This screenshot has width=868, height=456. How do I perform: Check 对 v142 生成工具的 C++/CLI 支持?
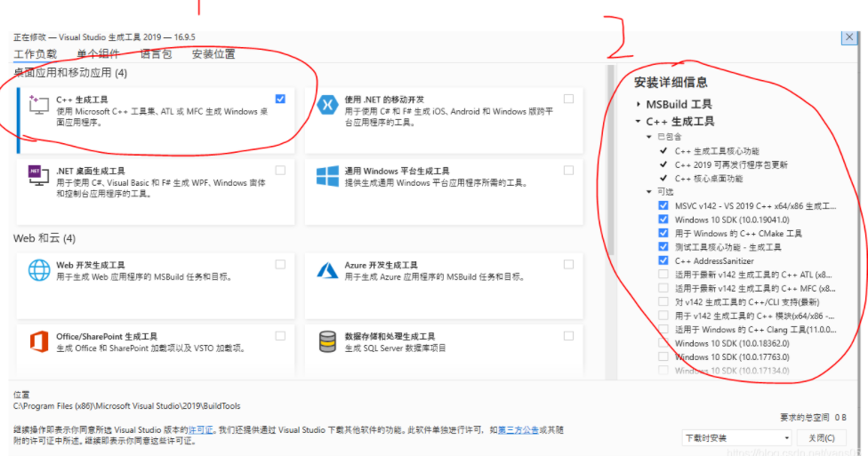click(x=663, y=301)
